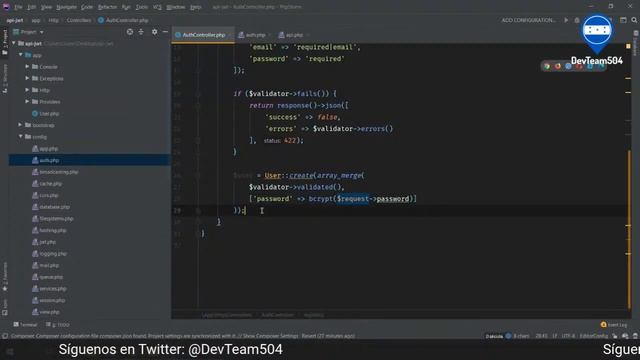
Task: Open Structure side tool tab
Action: point(5,78)
